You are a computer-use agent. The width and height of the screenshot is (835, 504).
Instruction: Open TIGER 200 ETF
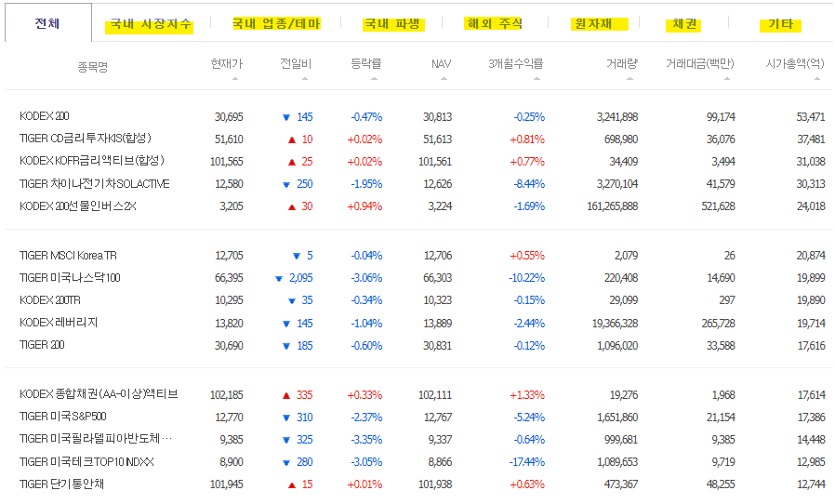[x=42, y=345]
